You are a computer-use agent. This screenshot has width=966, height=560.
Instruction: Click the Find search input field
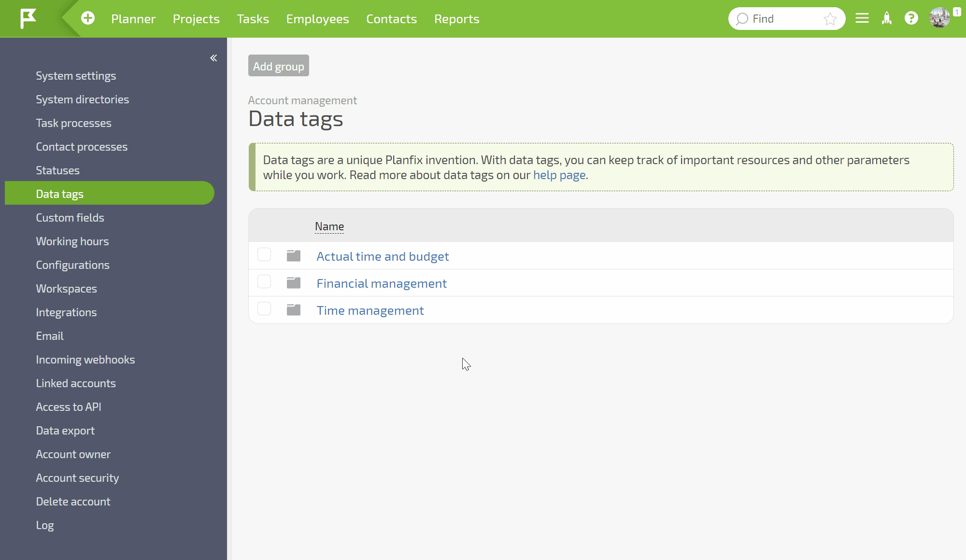(787, 19)
